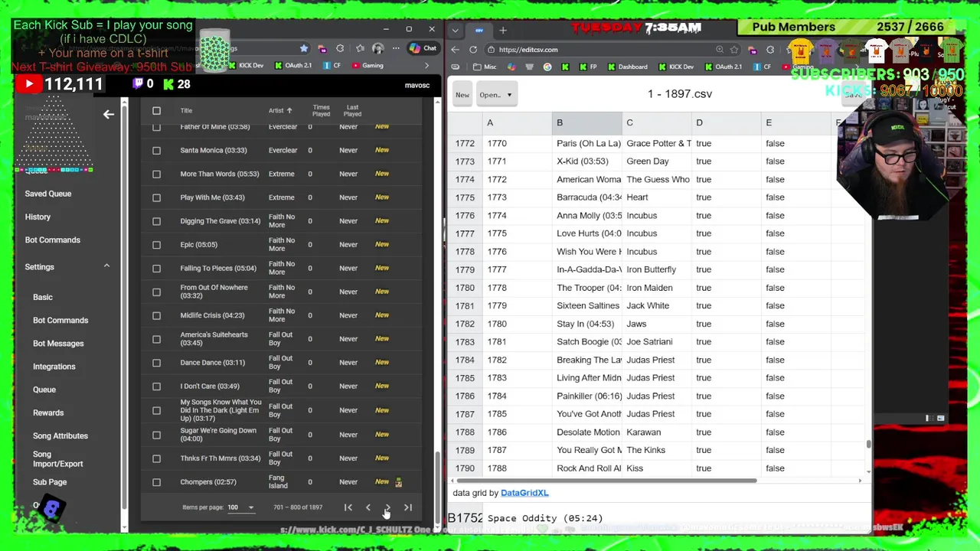Open the Sub Page sidebar link
This screenshot has height=551, width=980.
50,482
